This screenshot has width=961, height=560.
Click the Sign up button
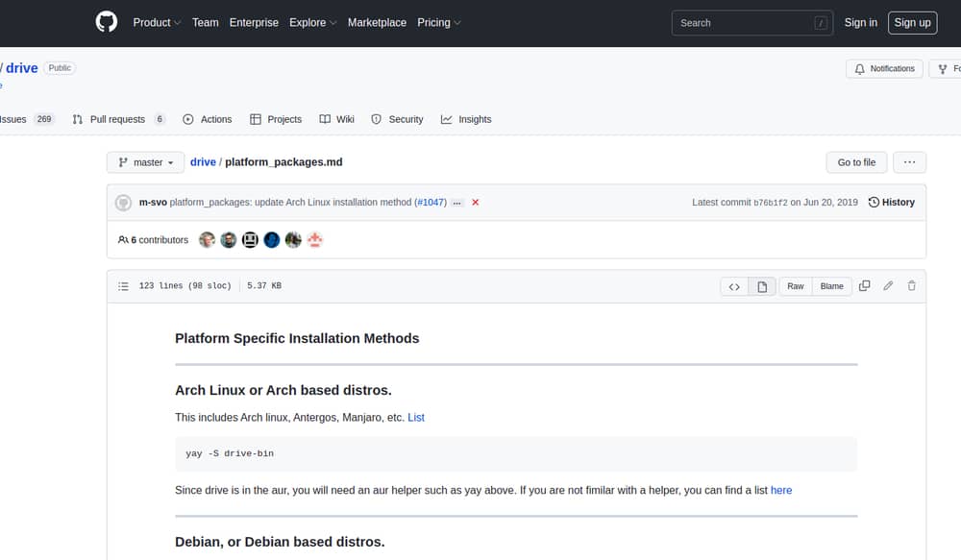coord(912,23)
